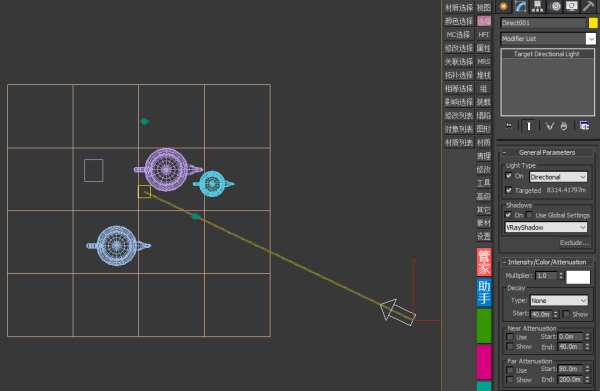Toggle Show End Result icon
The width and height of the screenshot is (600, 391).
(x=528, y=126)
